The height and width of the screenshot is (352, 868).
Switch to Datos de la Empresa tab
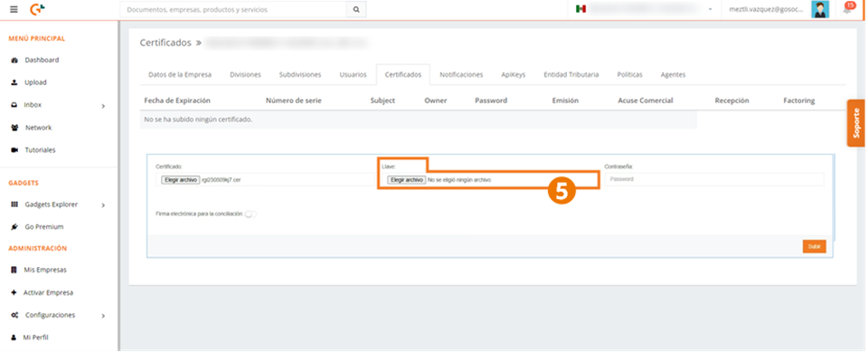179,75
